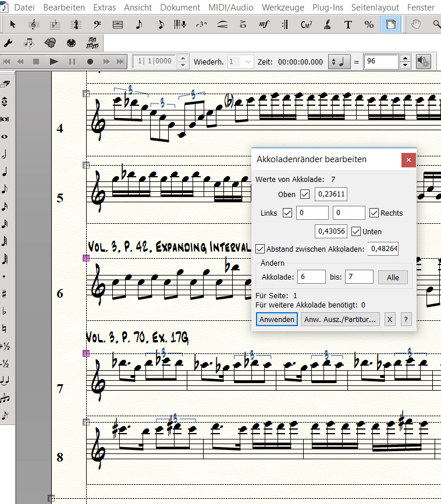Choose the sharp accidental in palette
Screen dimensions: 441x504
(5, 294)
